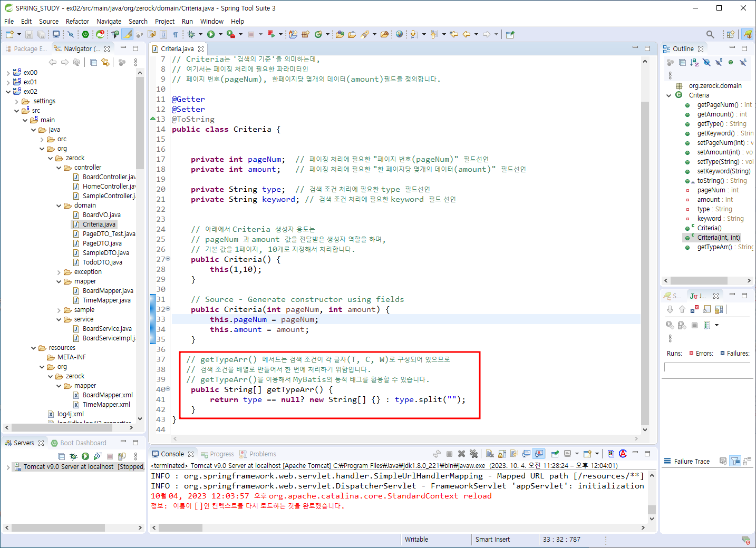Click Remove All Terminated Launches icon

[473, 454]
